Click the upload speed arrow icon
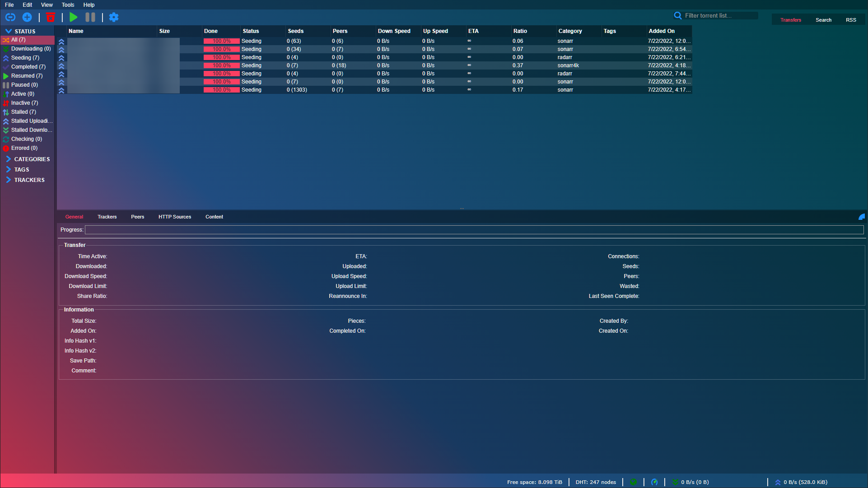Image resolution: width=868 pixels, height=488 pixels. pos(778,482)
